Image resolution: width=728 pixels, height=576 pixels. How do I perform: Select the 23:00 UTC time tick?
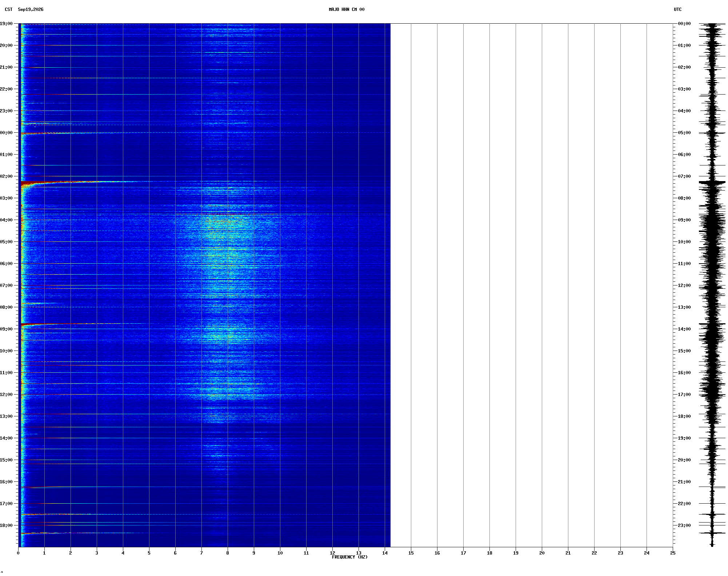(x=684, y=525)
